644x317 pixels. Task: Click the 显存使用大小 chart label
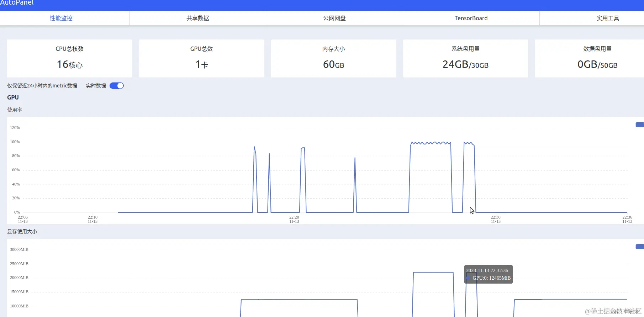click(x=22, y=231)
